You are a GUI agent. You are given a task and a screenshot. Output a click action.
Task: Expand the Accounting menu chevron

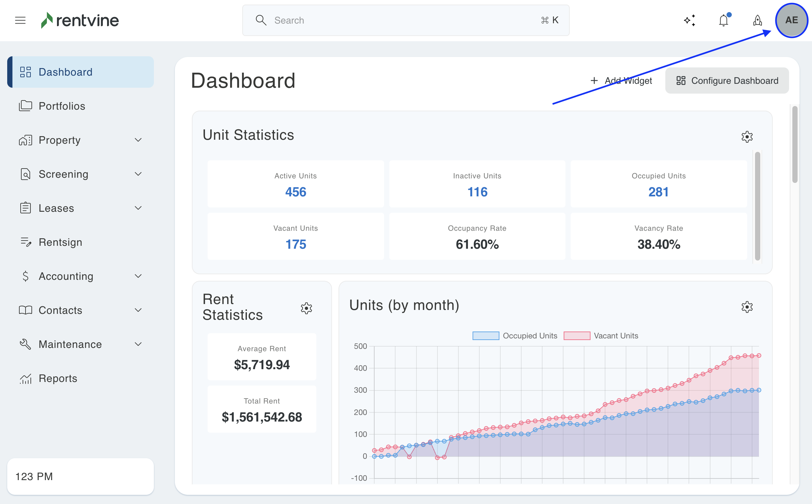[138, 276]
